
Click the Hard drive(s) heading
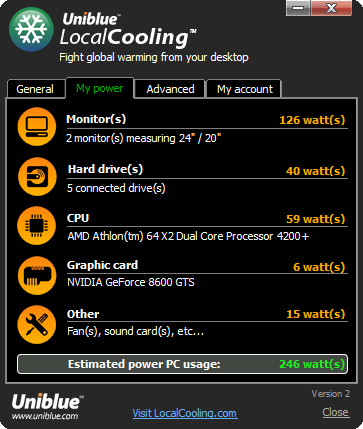(105, 169)
